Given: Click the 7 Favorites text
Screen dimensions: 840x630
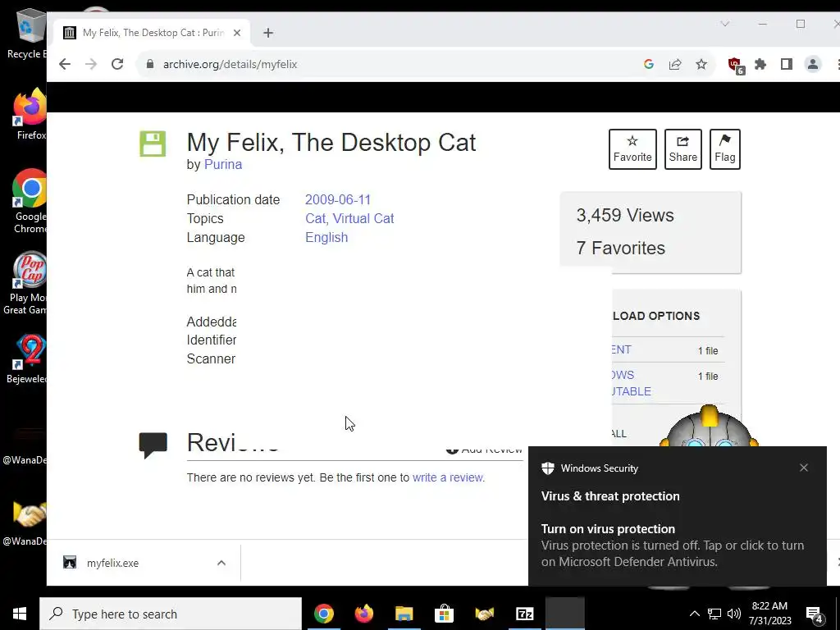Looking at the screenshot, I should tap(621, 248).
